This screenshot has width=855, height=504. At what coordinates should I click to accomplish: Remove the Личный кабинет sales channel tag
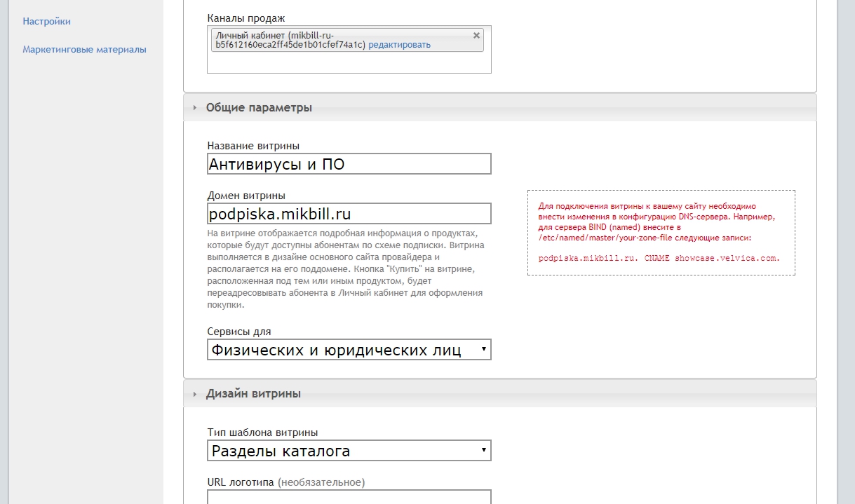(476, 35)
